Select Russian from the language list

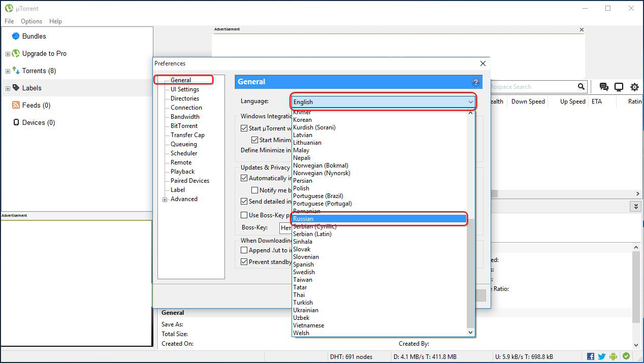point(379,219)
